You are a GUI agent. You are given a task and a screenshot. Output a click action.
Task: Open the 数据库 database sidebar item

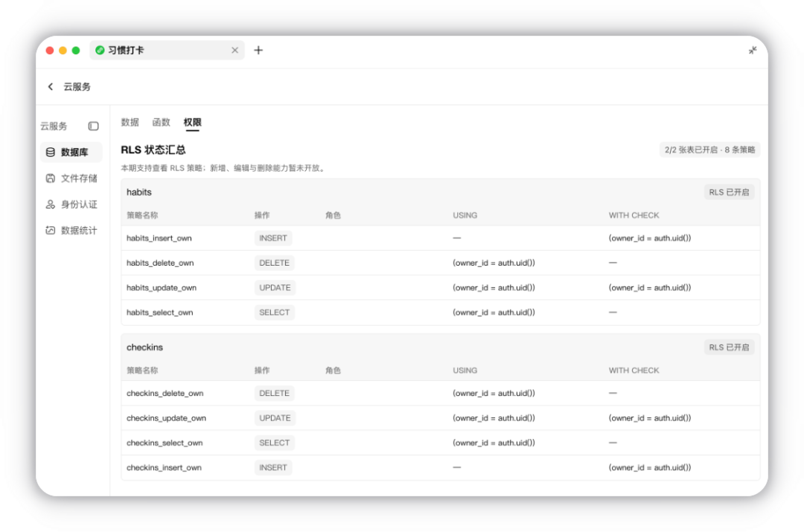pyautogui.click(x=71, y=153)
